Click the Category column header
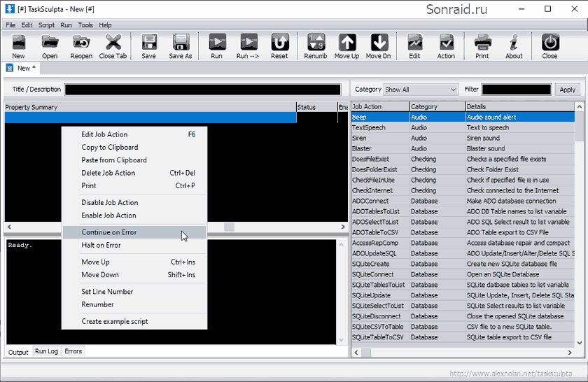 tap(437, 106)
